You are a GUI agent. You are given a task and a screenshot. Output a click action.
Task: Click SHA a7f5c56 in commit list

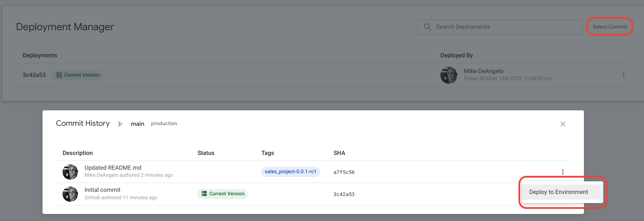[x=344, y=172]
